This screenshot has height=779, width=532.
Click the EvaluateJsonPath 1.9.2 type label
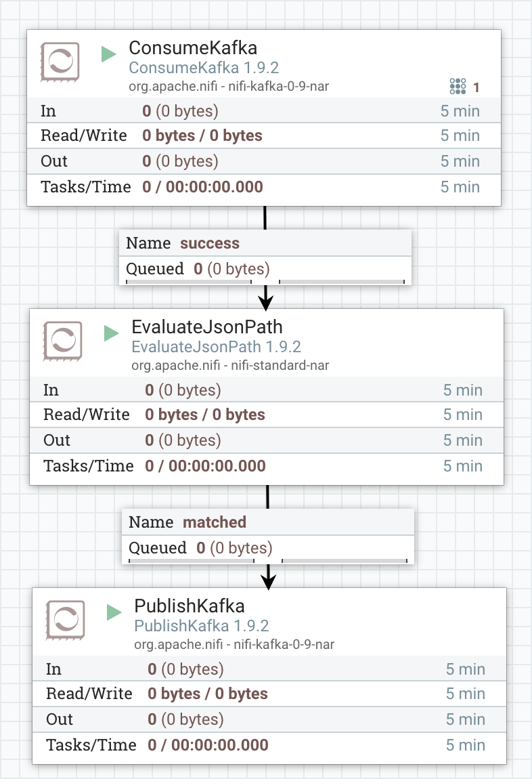[x=217, y=347]
